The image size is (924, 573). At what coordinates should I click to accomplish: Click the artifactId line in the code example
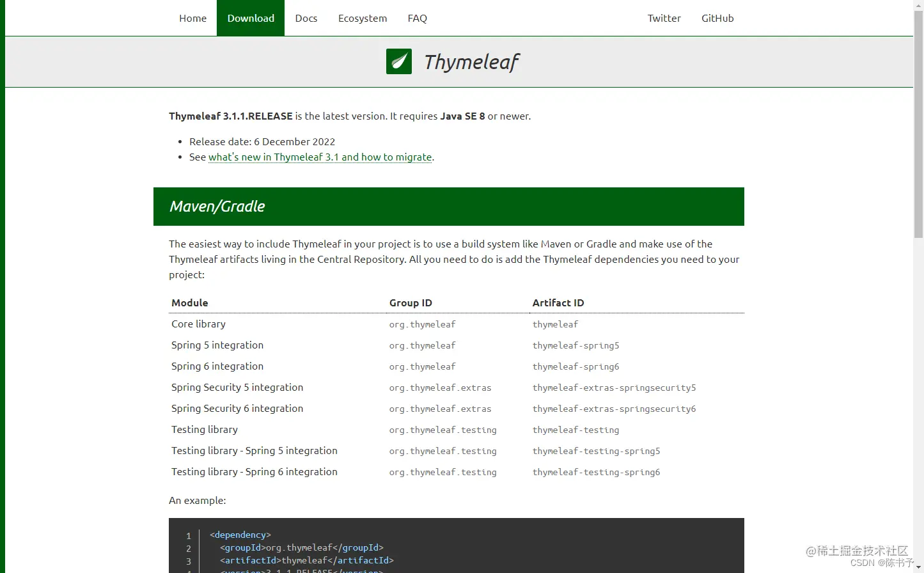(307, 560)
